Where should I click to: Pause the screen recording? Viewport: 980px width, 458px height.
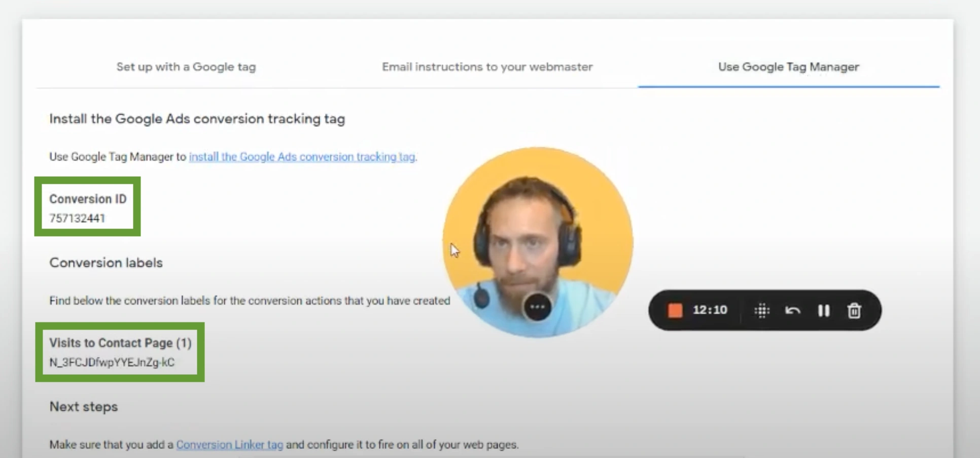[824, 310]
